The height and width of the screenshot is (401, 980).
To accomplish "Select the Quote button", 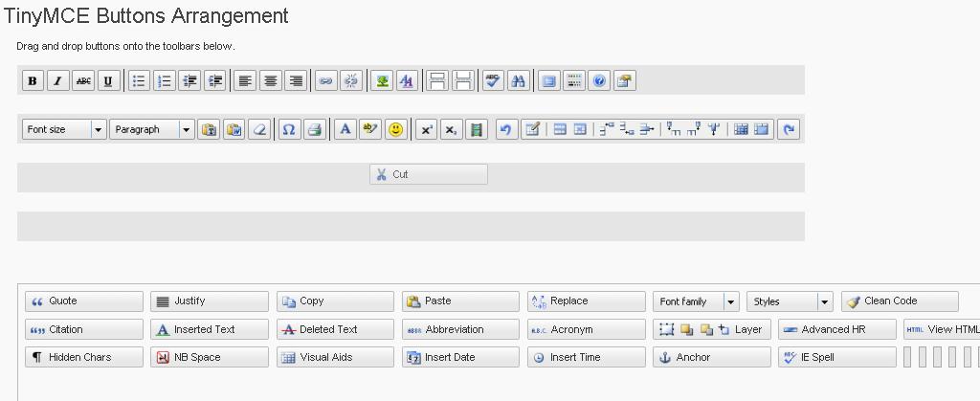I will click(84, 301).
